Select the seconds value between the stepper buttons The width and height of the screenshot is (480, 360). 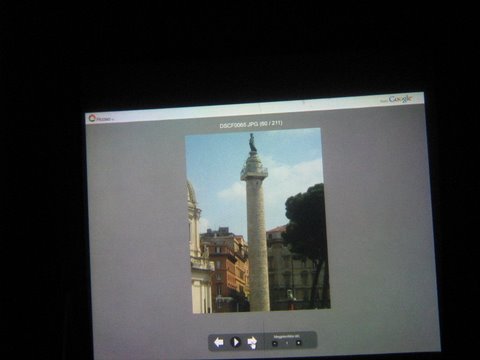tap(287, 343)
